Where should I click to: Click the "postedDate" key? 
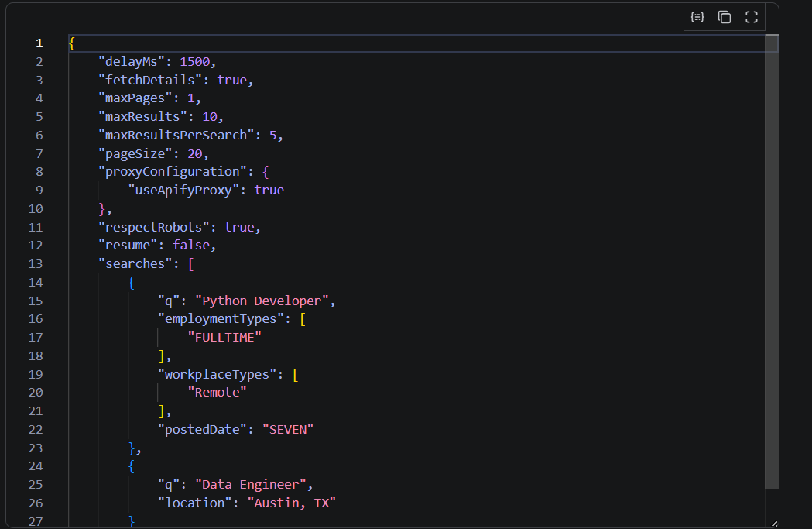coord(203,430)
